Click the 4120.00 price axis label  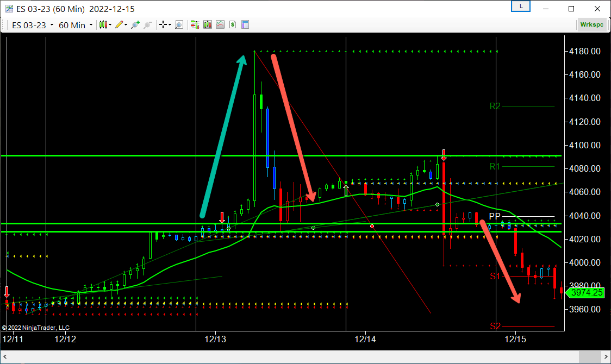[x=584, y=122]
